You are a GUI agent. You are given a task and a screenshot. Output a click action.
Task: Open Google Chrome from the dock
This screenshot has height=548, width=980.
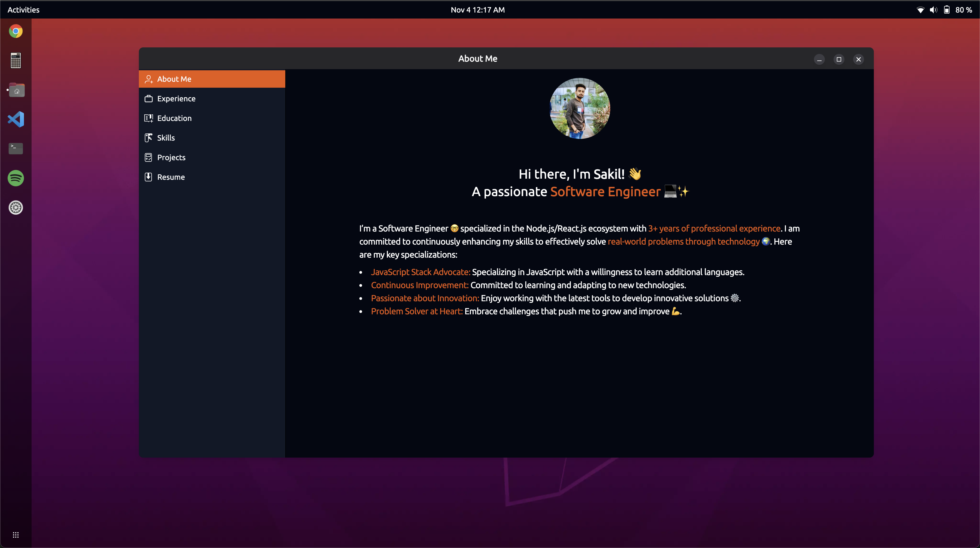click(x=16, y=31)
